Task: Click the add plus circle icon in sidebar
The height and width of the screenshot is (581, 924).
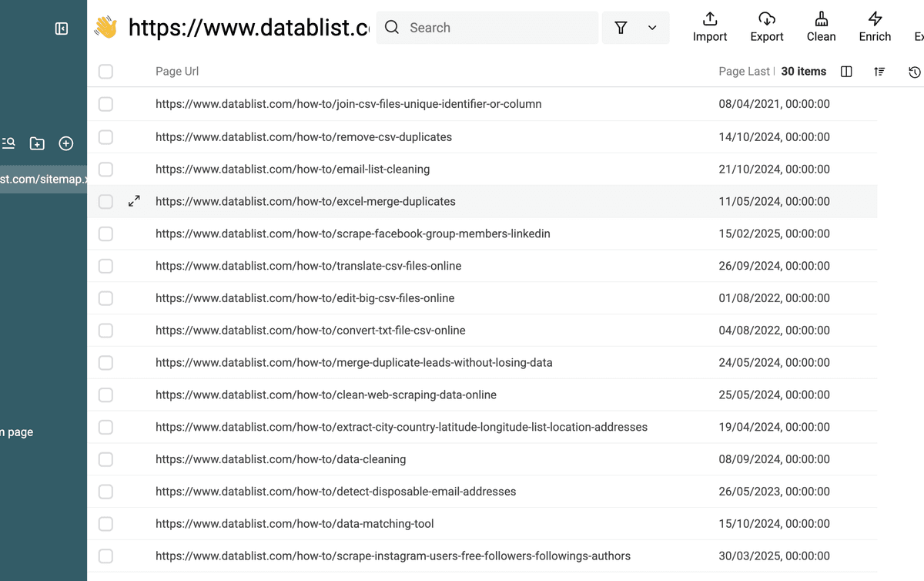Action: pos(66,143)
